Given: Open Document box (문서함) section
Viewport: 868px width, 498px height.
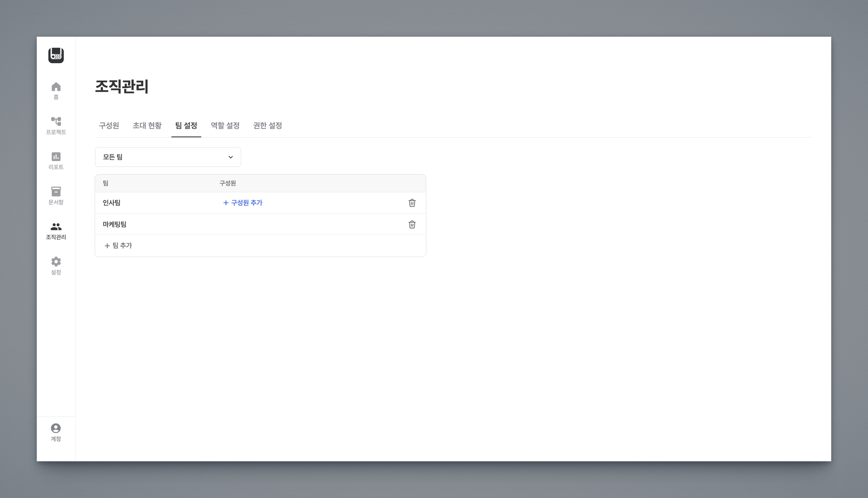Looking at the screenshot, I should (x=56, y=196).
